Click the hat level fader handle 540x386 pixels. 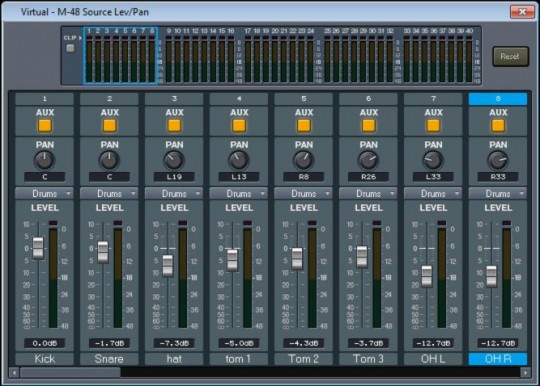pos(168,265)
